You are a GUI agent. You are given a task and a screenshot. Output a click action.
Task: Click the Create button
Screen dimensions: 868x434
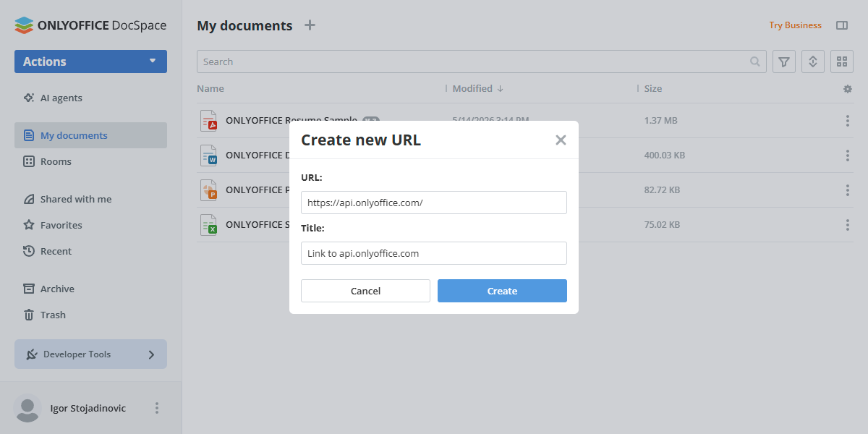(502, 291)
